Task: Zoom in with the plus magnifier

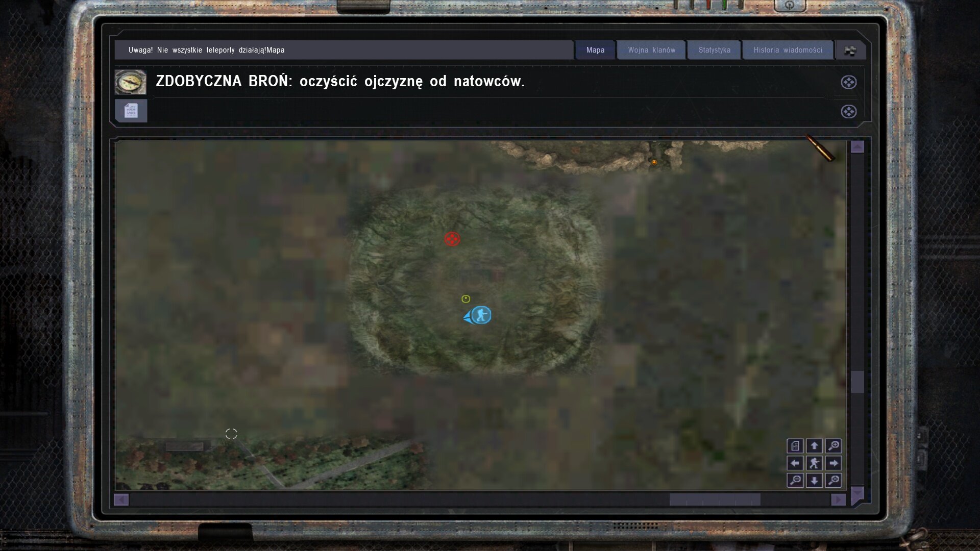Action: (834, 446)
